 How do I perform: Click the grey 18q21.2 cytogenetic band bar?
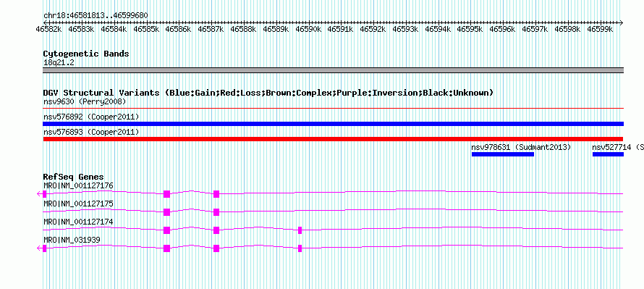333,70
